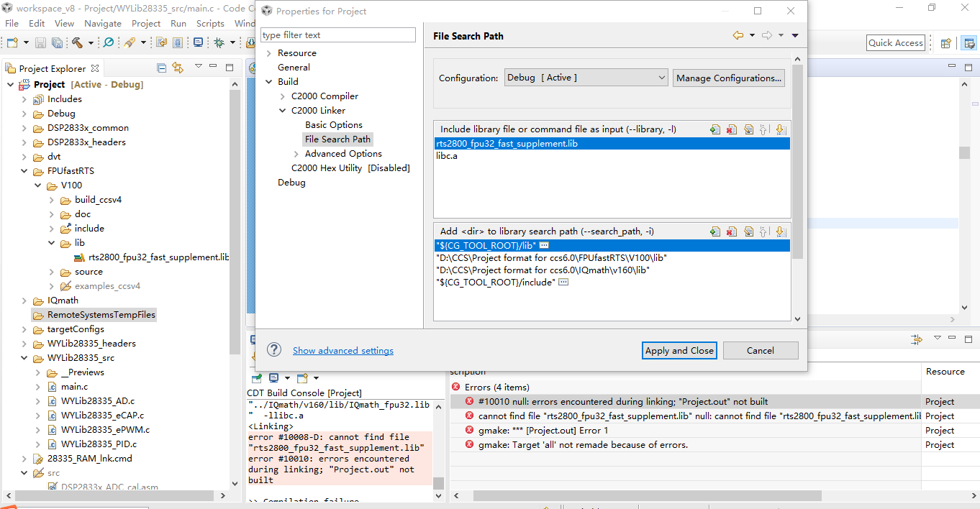Viewport: 980px width, 509px height.
Task: Click the back arrow in Properties dialog header
Action: (738, 35)
